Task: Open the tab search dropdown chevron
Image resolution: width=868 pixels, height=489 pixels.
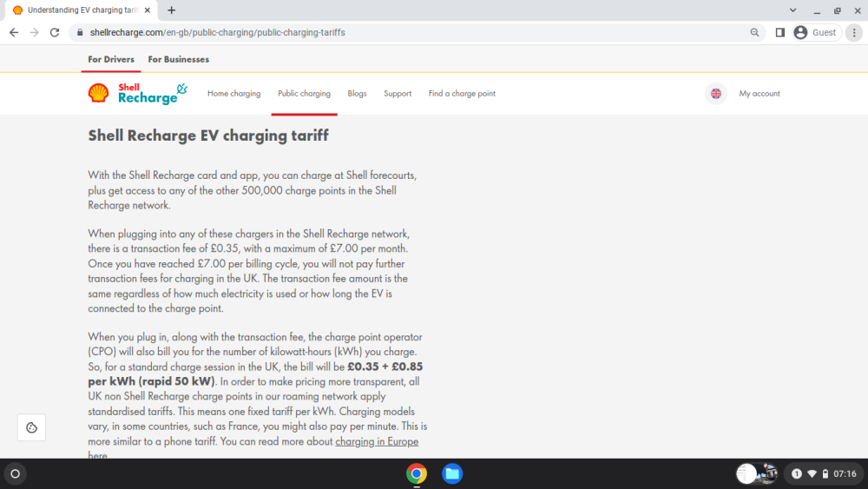Action: [x=792, y=10]
